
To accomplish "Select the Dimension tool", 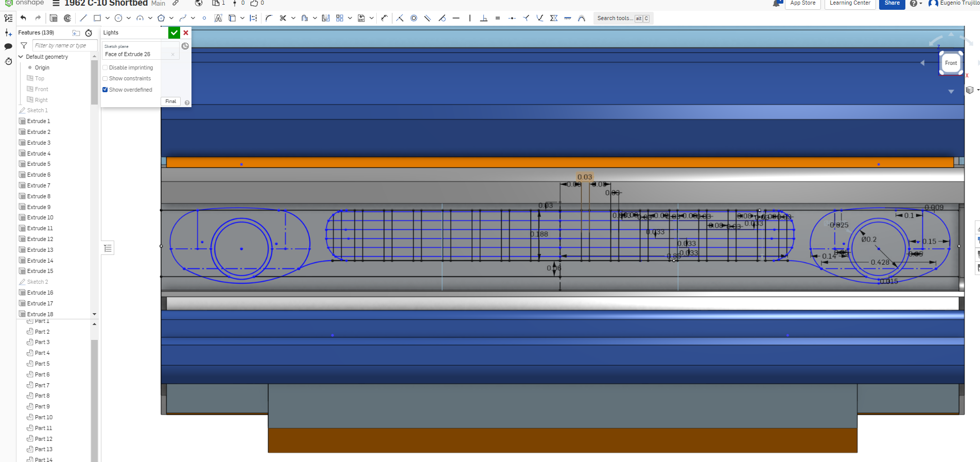I will pyautogui.click(x=384, y=18).
